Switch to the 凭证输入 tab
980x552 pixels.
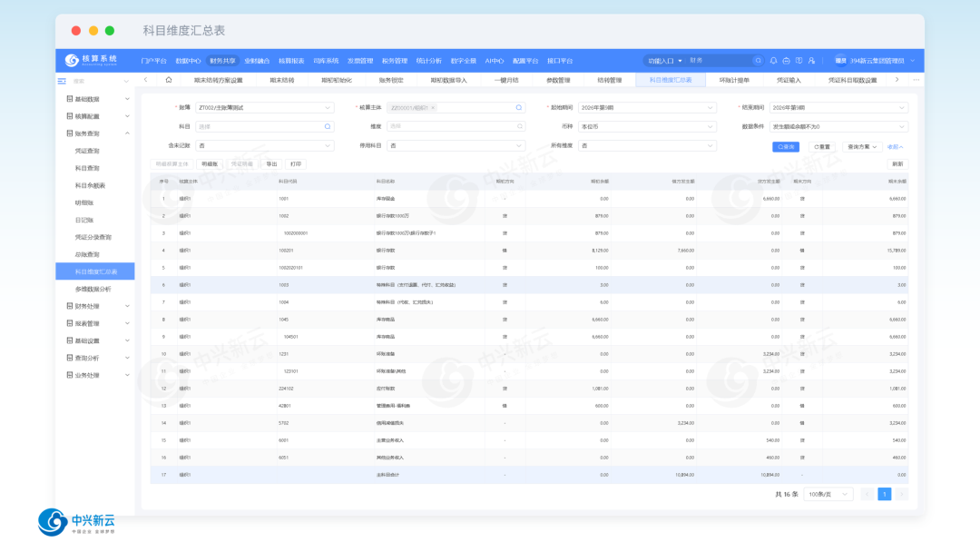[789, 80]
